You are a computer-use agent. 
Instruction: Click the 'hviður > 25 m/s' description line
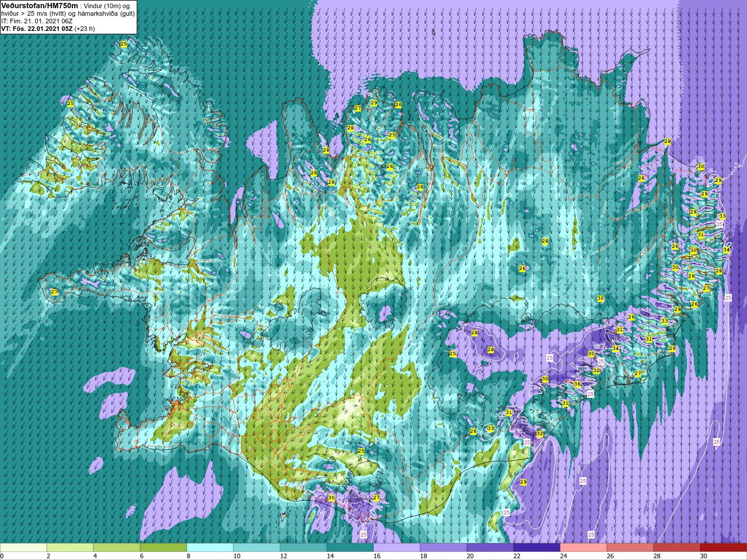pyautogui.click(x=67, y=13)
